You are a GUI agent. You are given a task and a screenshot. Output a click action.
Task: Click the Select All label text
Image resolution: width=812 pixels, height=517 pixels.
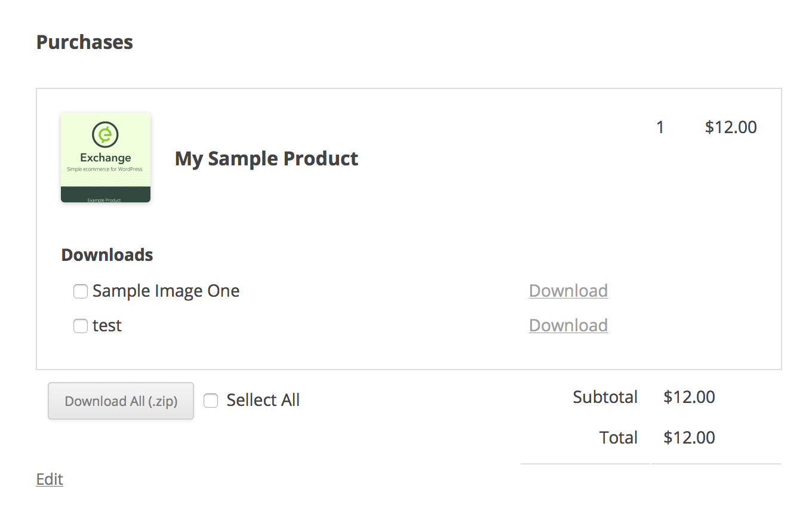(263, 400)
